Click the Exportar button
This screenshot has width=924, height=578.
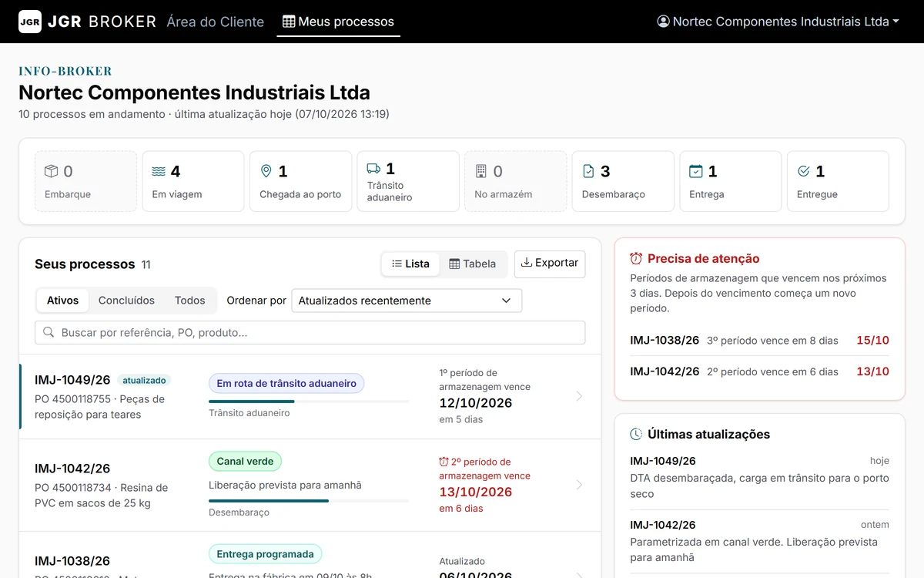(x=550, y=264)
